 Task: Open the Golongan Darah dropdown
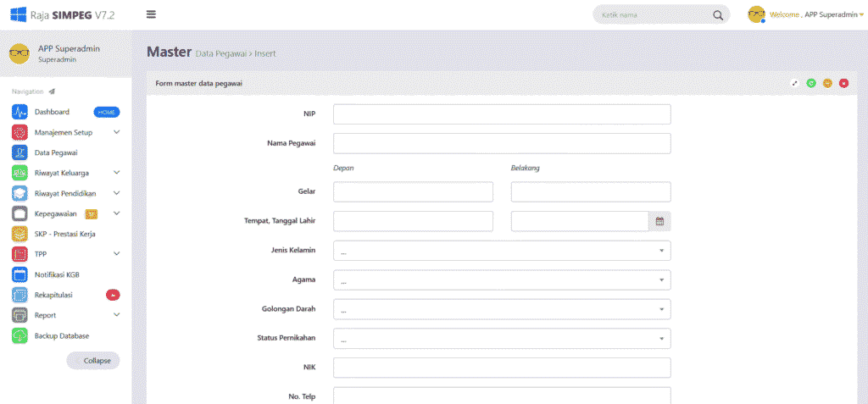502,309
